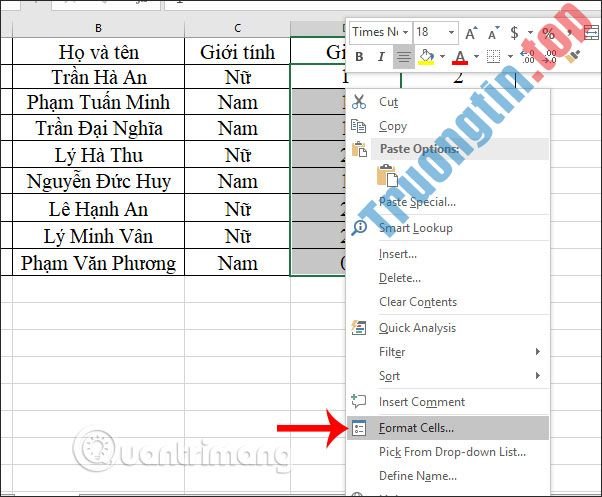Screen dimensions: 602x497
Task: Click Decrease Decimal icon
Action: coord(550,57)
